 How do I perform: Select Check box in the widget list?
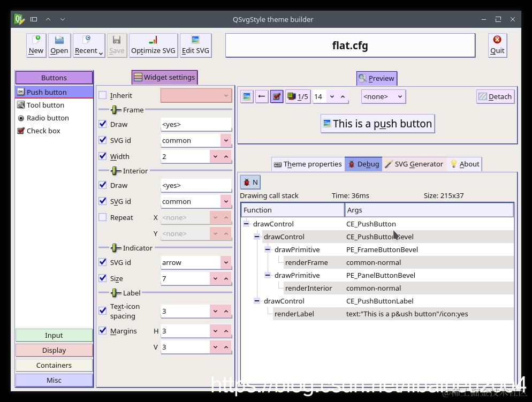click(x=54, y=131)
